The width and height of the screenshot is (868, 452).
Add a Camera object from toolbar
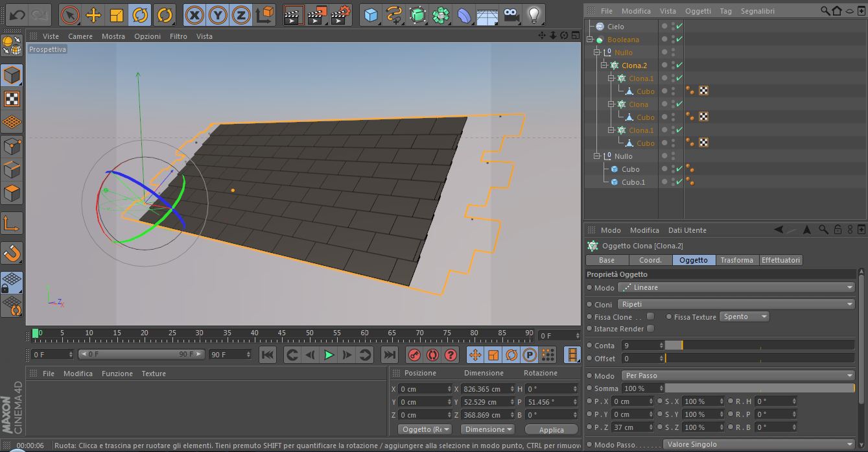coord(511,15)
